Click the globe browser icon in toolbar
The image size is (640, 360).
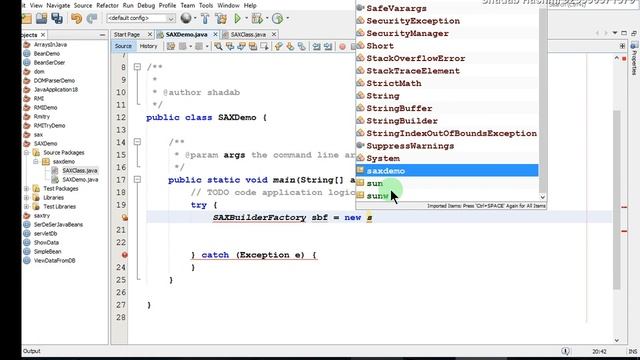point(186,18)
